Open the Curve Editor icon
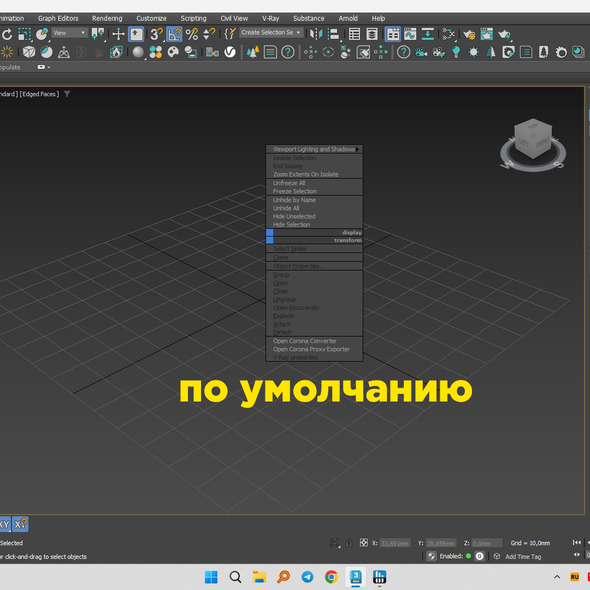The image size is (590, 590). [410, 34]
